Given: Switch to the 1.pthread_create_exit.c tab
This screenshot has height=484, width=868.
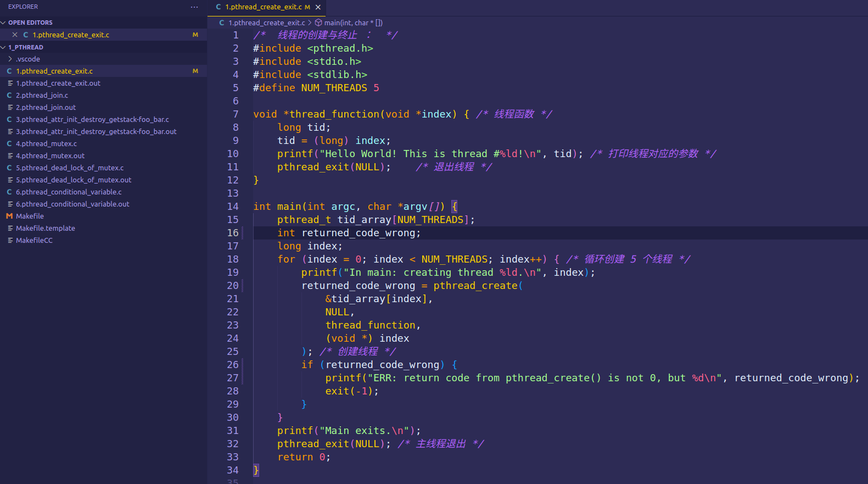Looking at the screenshot, I should pyautogui.click(x=263, y=7).
